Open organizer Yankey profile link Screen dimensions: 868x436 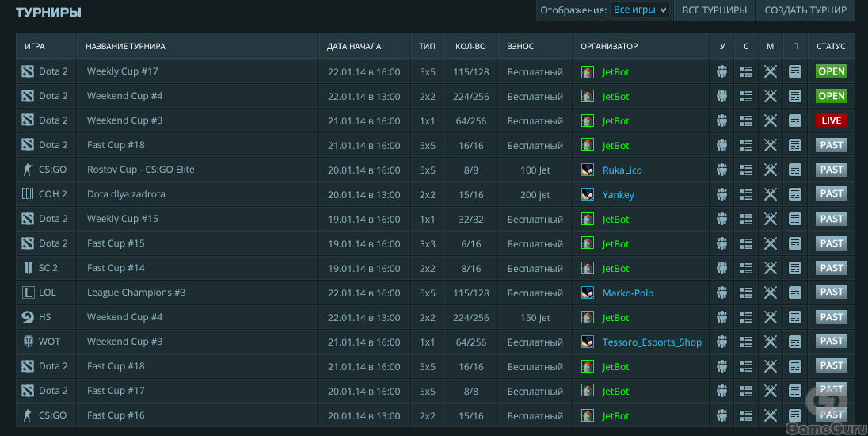pos(618,194)
